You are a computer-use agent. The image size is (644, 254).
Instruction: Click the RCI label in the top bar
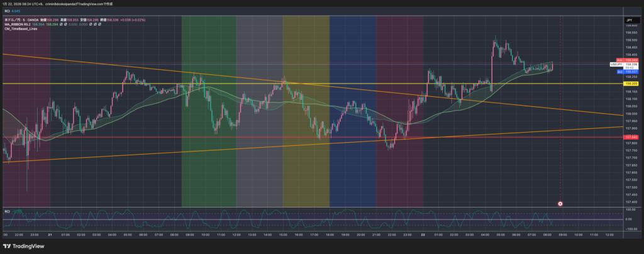pos(8,11)
